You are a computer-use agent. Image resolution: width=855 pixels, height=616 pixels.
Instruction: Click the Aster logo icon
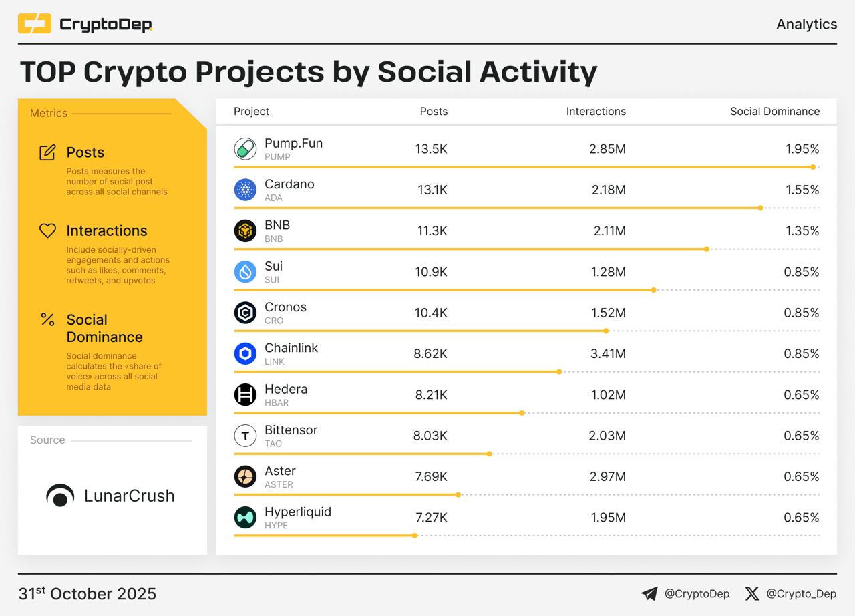[245, 476]
